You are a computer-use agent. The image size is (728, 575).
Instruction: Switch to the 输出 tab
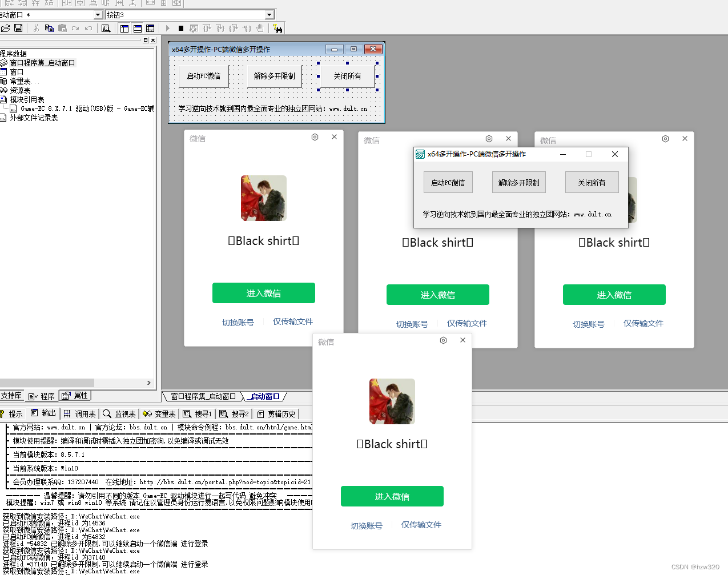43,413
